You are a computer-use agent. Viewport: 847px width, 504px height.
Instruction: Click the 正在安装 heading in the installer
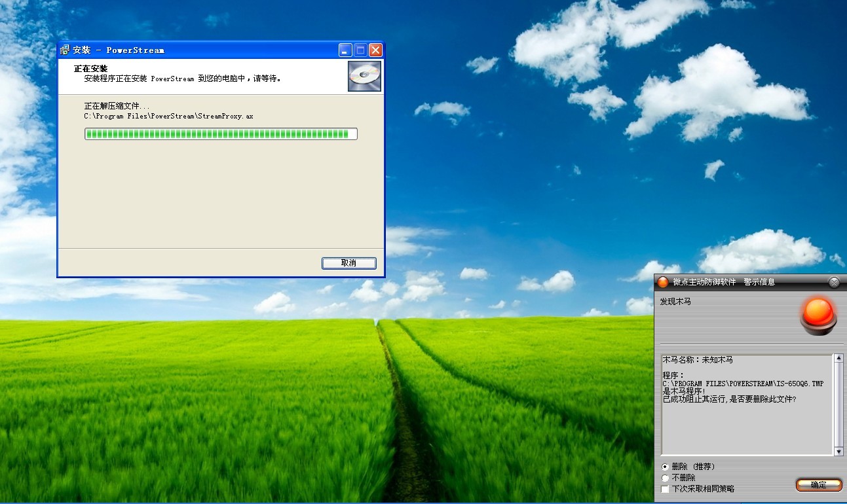coord(90,69)
